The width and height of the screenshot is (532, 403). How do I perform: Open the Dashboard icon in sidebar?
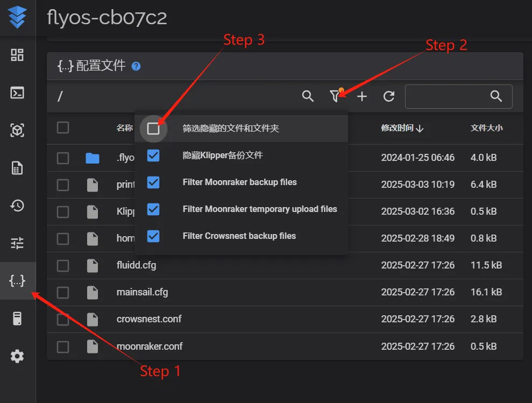[17, 55]
